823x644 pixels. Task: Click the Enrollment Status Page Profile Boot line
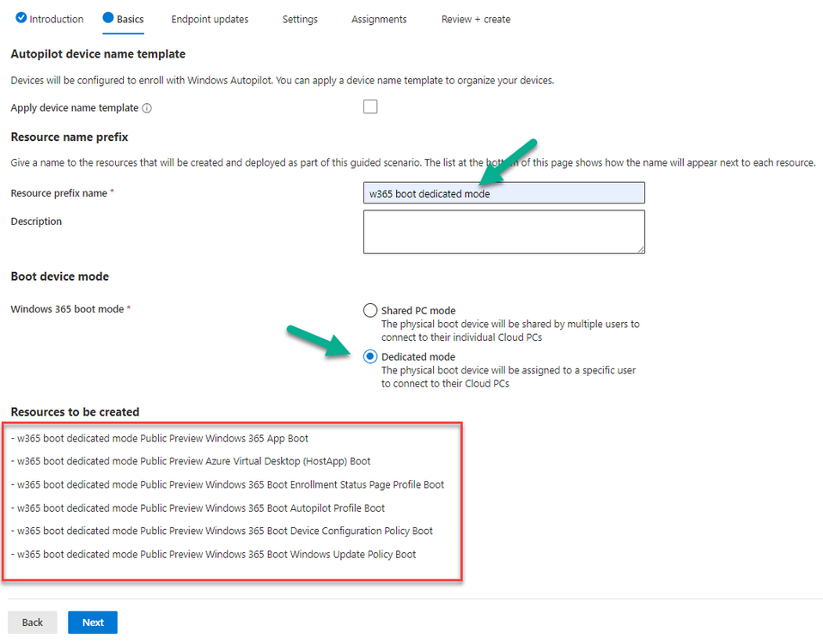(x=228, y=484)
